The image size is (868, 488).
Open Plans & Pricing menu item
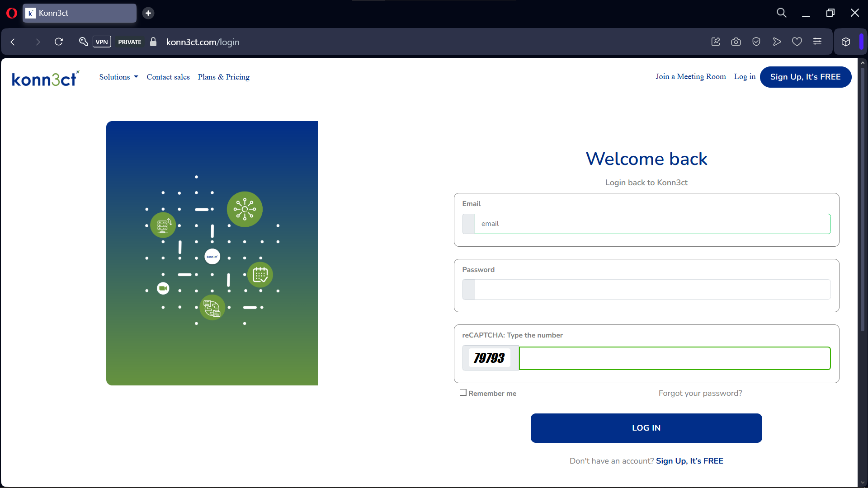pyautogui.click(x=223, y=77)
